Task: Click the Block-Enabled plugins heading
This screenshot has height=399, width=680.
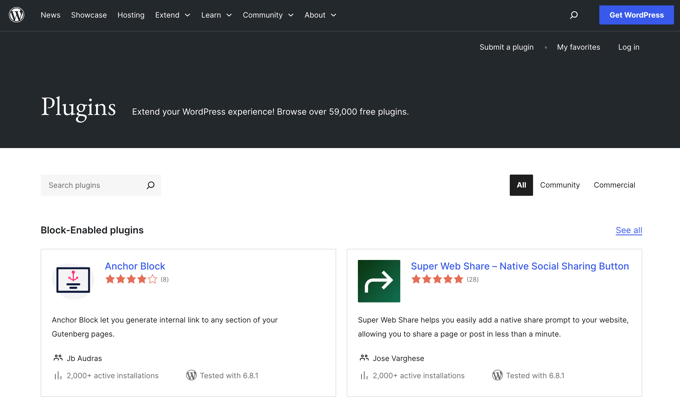Action: (92, 230)
